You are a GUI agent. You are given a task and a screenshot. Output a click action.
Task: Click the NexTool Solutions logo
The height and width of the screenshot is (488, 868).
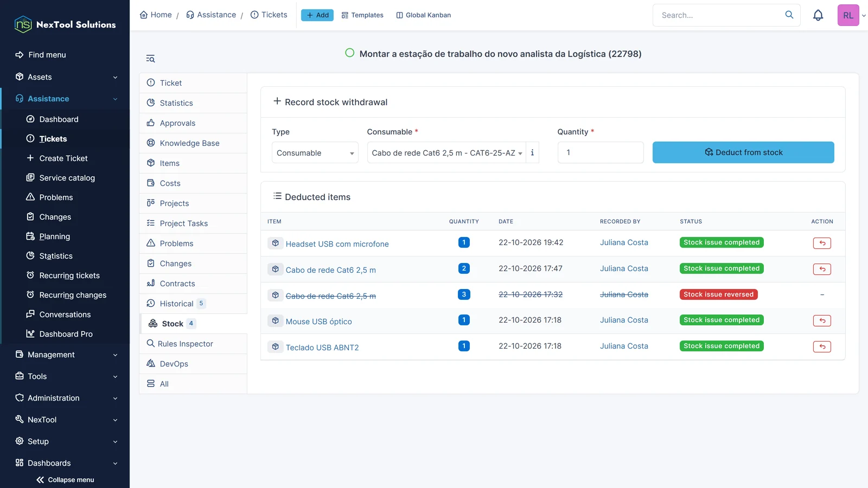coord(65,24)
